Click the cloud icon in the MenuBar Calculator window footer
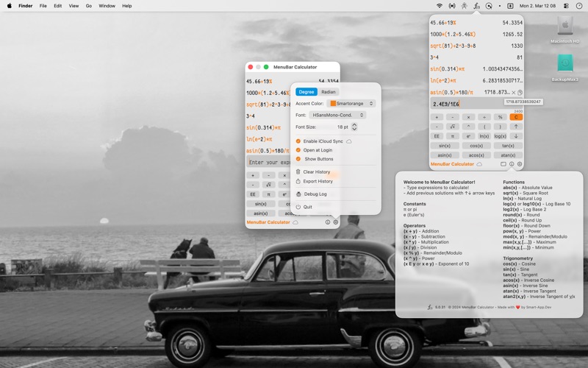Viewport: 588px width, 368px height. point(295,222)
